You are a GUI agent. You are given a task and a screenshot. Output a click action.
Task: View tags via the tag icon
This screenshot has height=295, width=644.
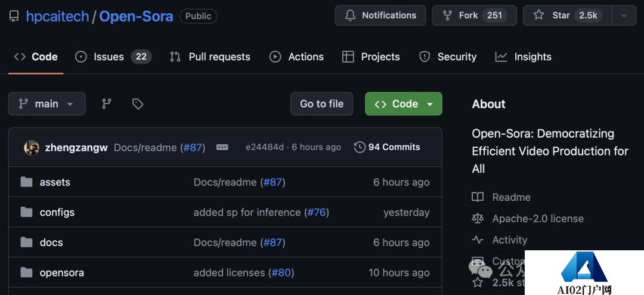[138, 104]
